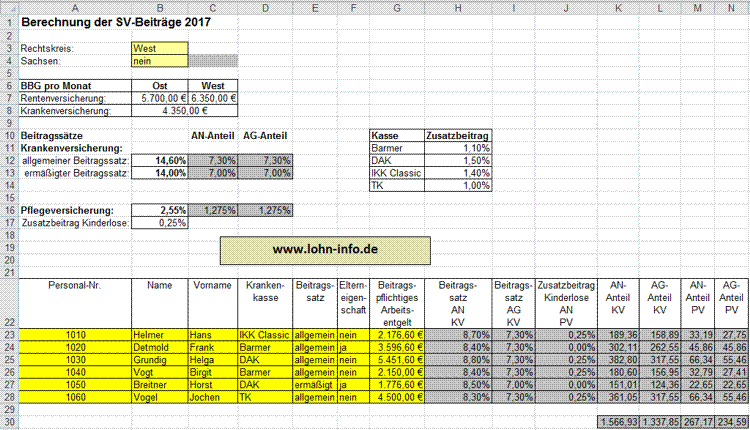The height and width of the screenshot is (430, 750).
Task: Click the Kasse header cell
Action: [x=397, y=135]
